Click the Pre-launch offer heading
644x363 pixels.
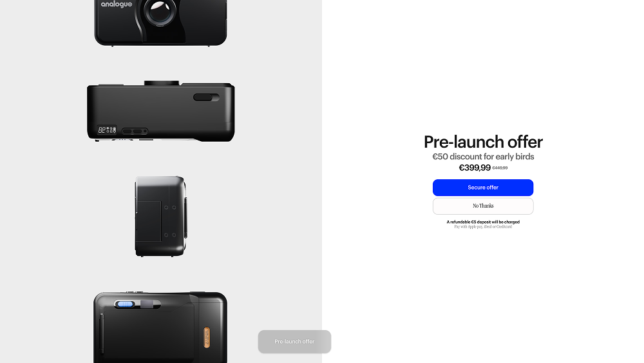pyautogui.click(x=483, y=142)
